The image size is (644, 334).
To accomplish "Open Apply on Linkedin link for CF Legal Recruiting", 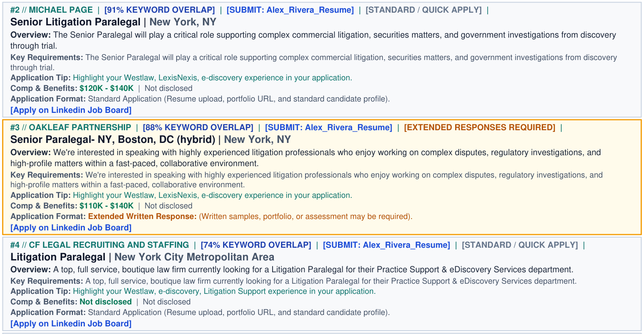I will point(71,324).
